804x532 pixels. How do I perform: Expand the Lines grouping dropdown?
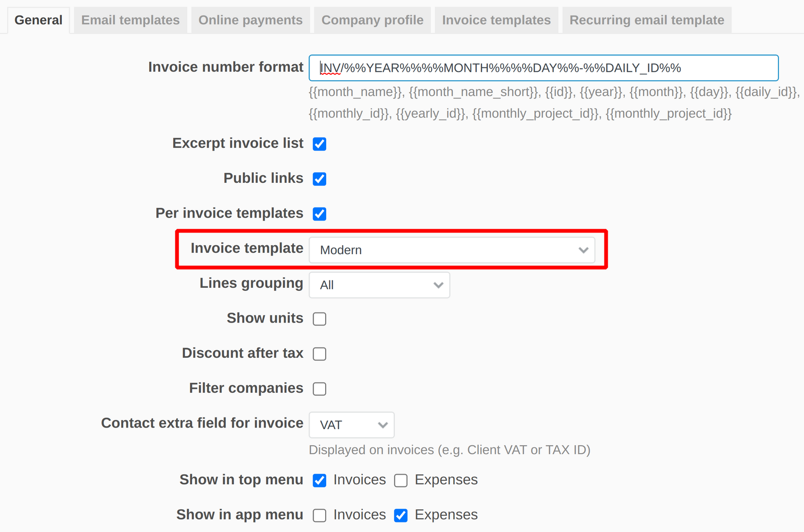pos(379,285)
